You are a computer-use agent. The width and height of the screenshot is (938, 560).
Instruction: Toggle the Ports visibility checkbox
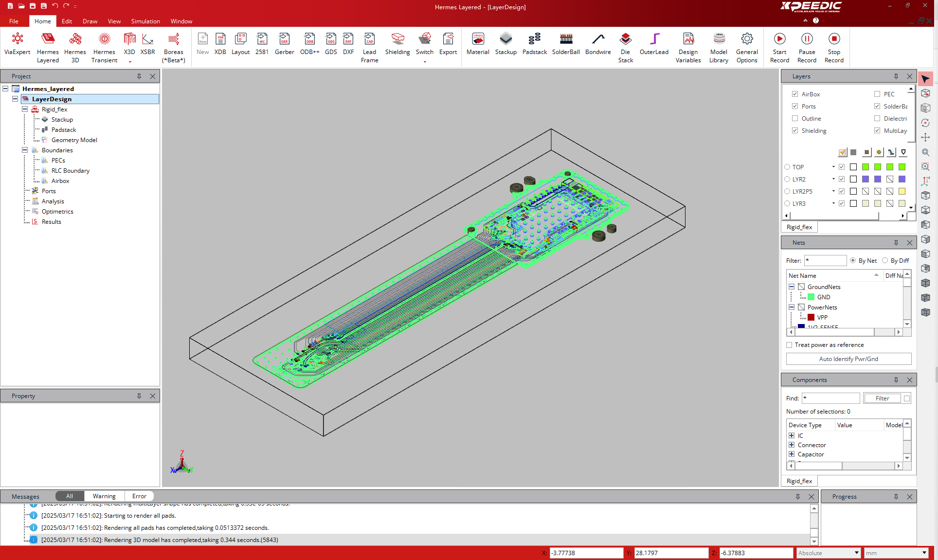[795, 106]
